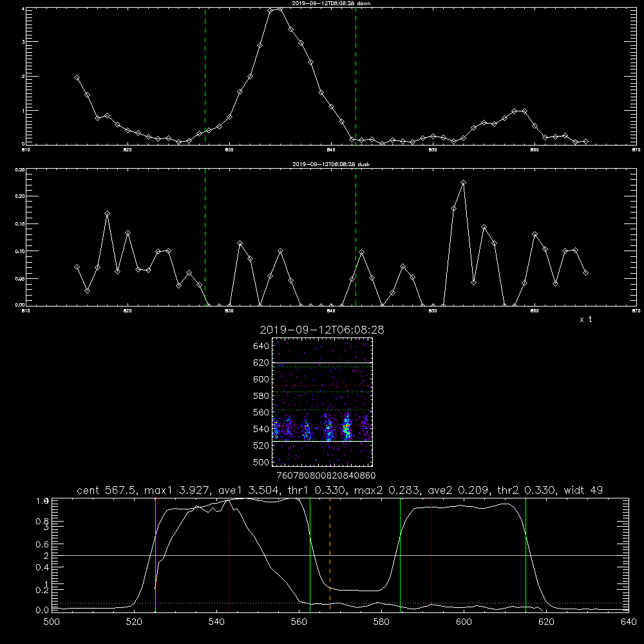Select the "0.10" label on dusk plot y-axis
This screenshot has height=644, width=644.
(x=20, y=251)
